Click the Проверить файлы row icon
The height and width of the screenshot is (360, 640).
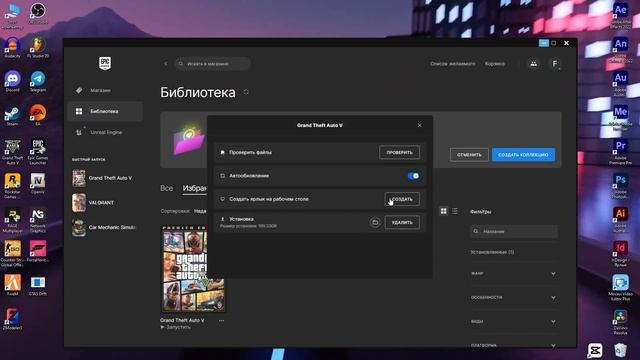pyautogui.click(x=222, y=152)
